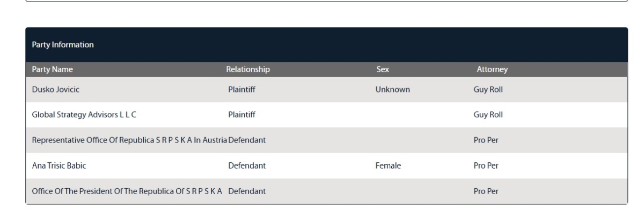
Task: Select party name Ana Trisic Babic
Action: [x=59, y=166]
